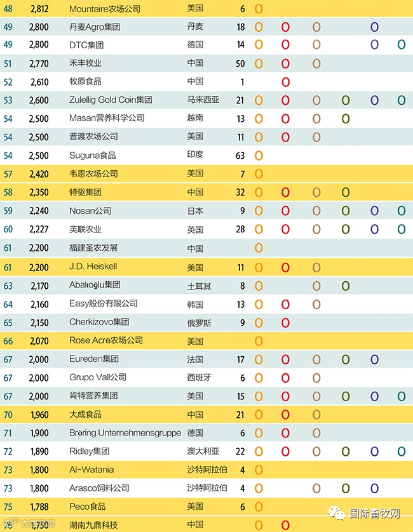Click the J.D. Heiskell company name

pos(93,267)
